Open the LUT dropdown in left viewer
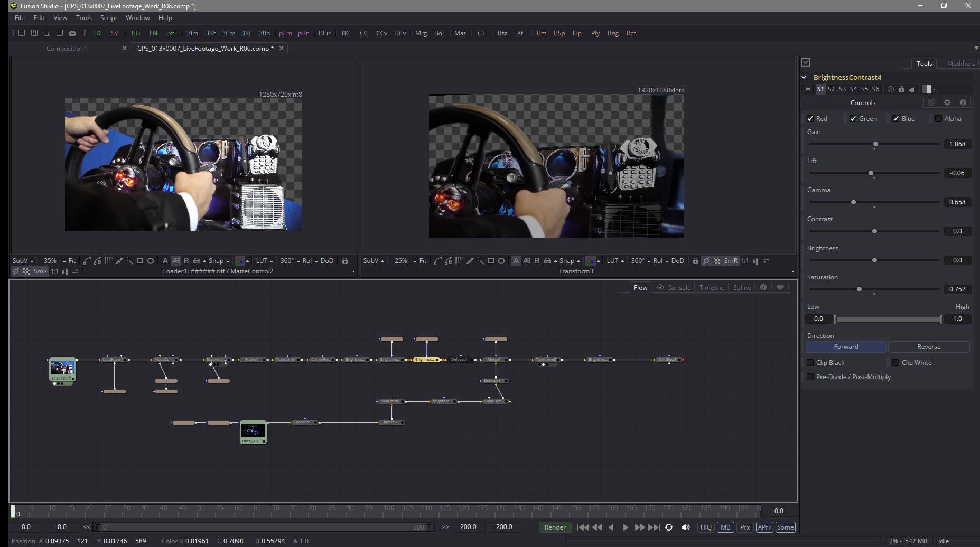 (264, 261)
